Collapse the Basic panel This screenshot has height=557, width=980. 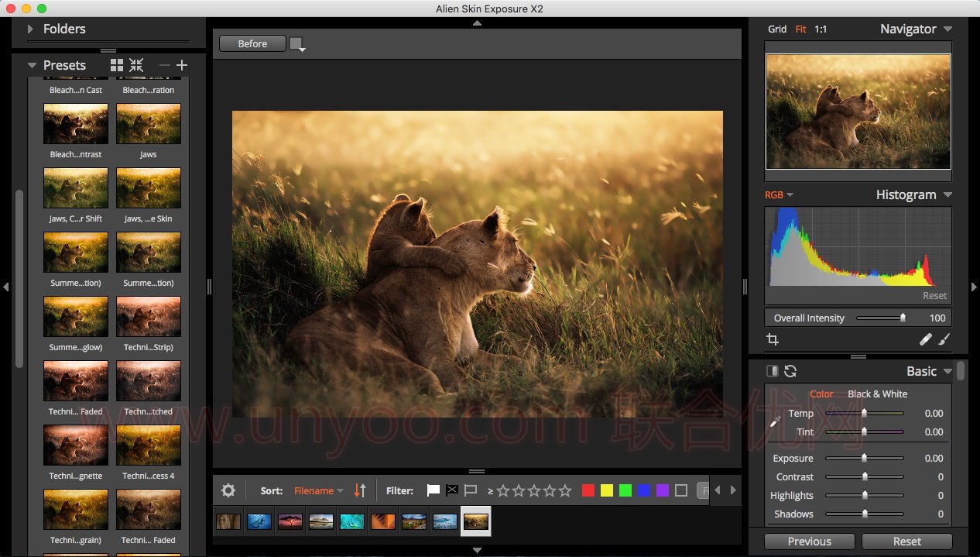947,372
